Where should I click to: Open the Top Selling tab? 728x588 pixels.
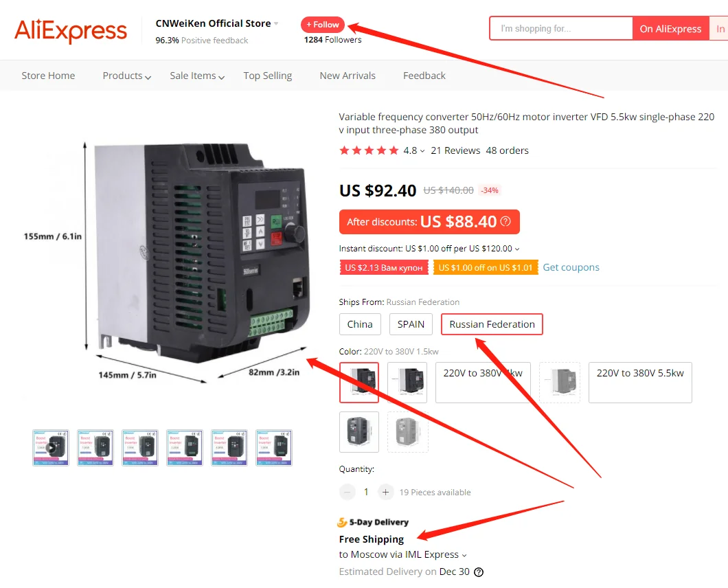click(x=267, y=76)
